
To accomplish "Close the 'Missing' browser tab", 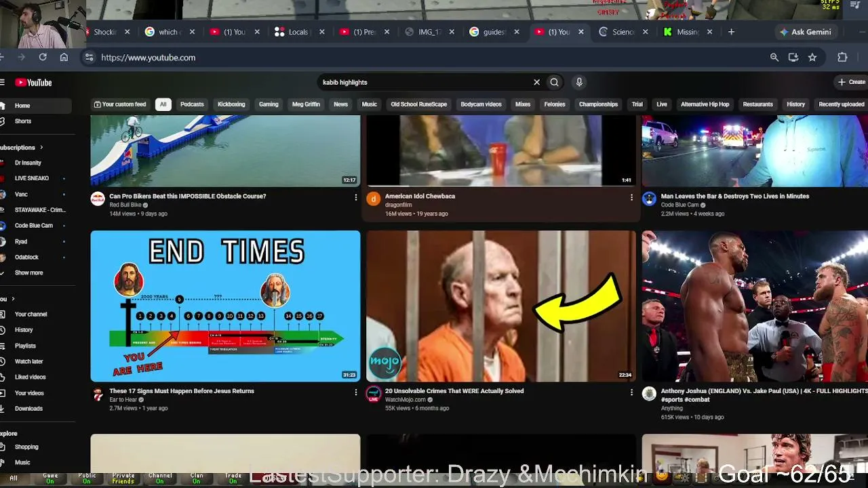I will 710,32.
